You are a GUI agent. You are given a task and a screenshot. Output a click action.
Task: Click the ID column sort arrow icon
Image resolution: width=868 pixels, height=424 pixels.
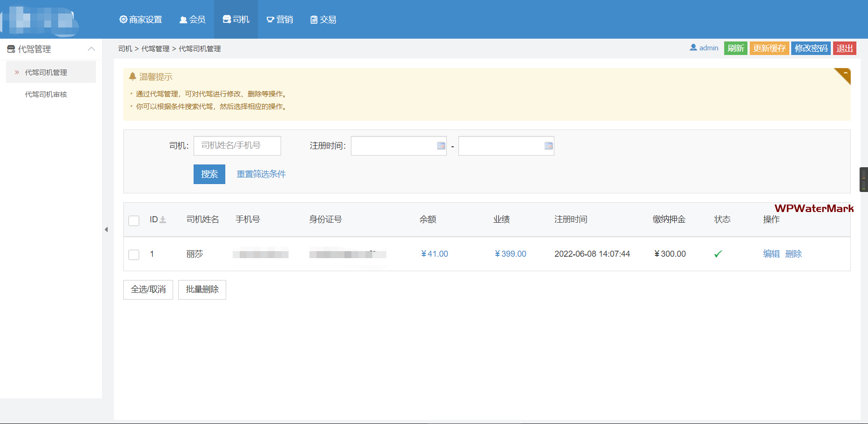(x=163, y=219)
